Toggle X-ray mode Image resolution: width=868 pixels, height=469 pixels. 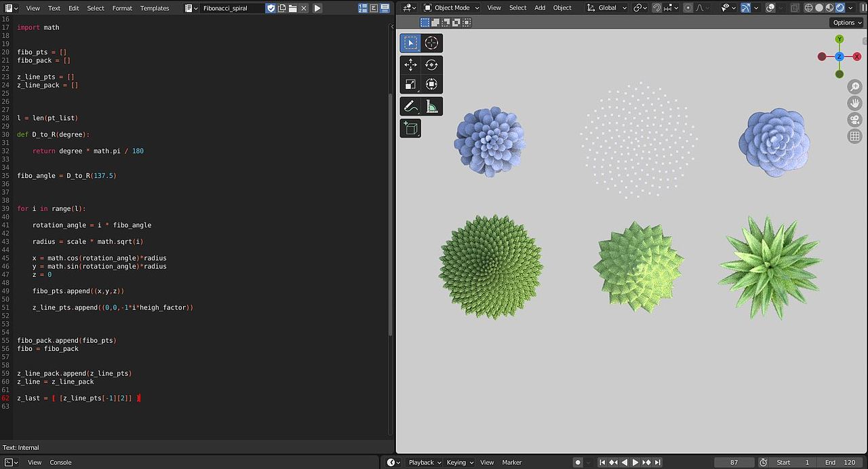pyautogui.click(x=793, y=7)
